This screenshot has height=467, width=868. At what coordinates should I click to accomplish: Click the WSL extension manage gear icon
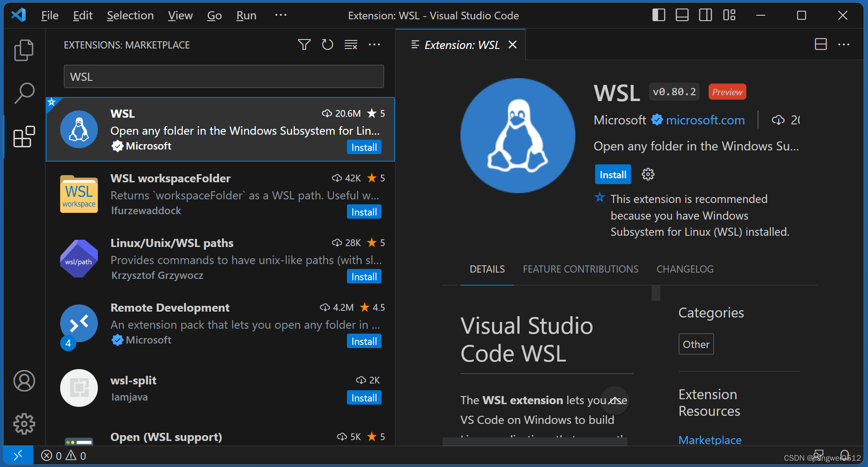(x=648, y=174)
